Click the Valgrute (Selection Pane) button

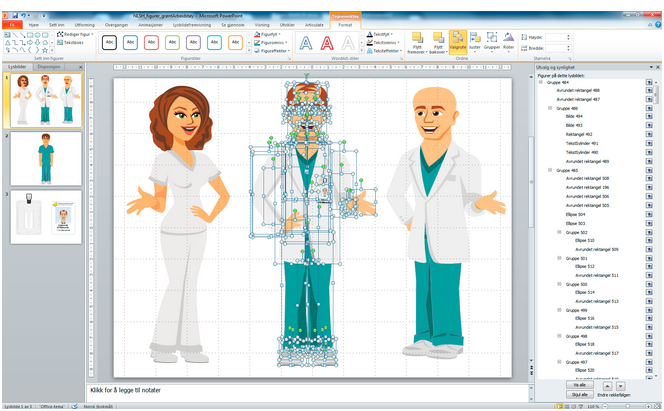tap(458, 42)
